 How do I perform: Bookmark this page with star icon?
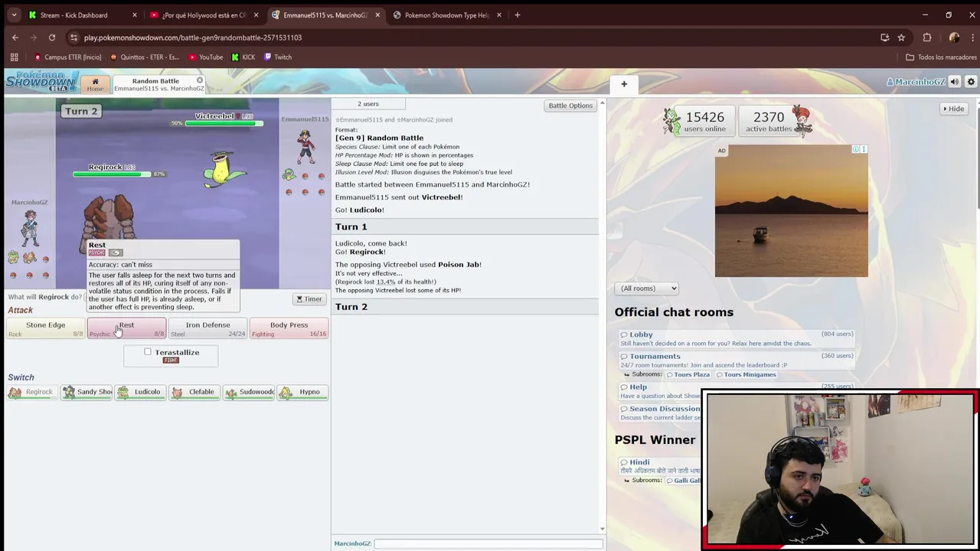[x=901, y=37]
